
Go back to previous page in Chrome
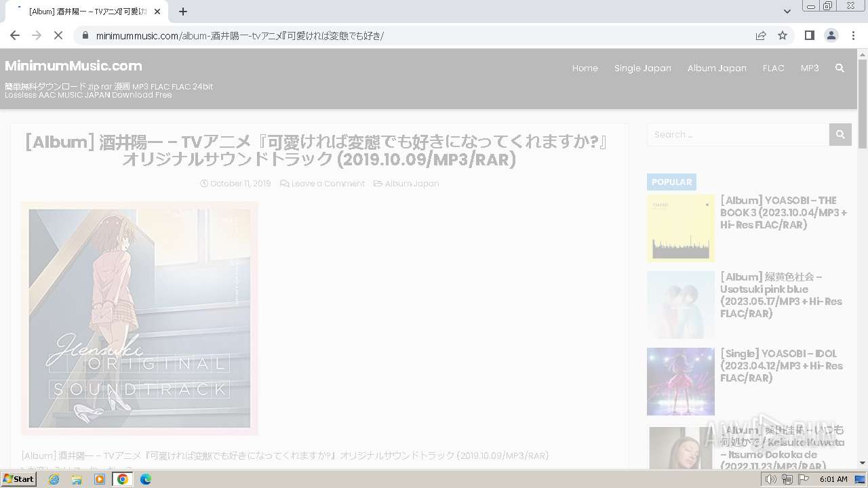tap(15, 35)
